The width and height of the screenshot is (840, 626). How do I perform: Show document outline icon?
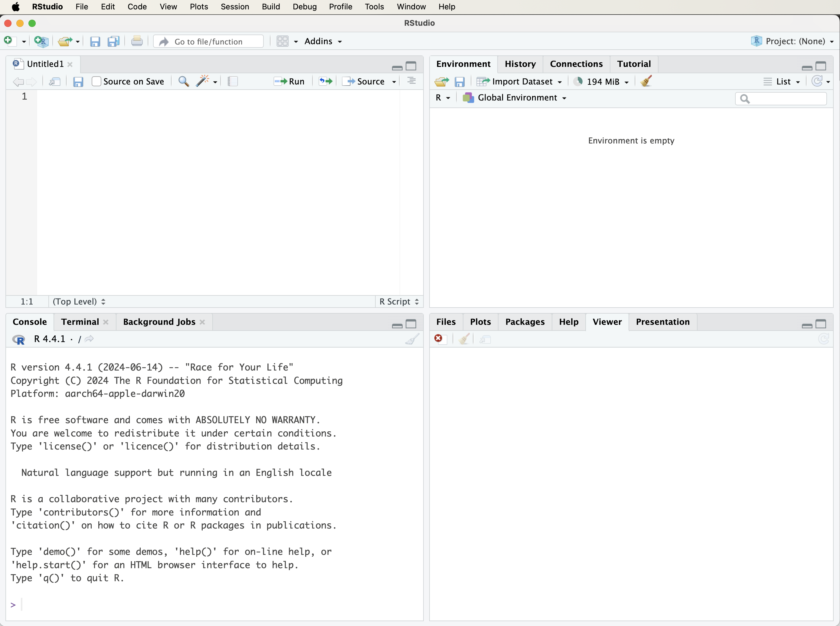click(411, 81)
